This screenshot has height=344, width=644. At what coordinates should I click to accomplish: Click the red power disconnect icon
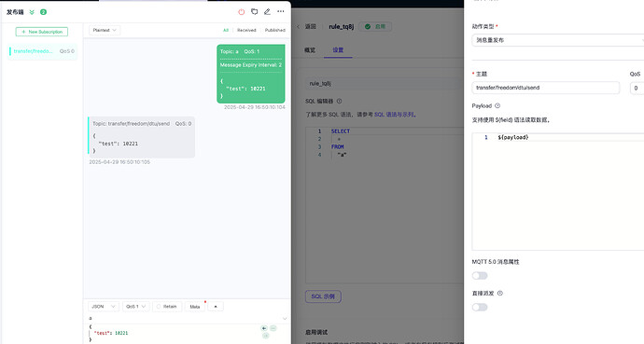(241, 12)
